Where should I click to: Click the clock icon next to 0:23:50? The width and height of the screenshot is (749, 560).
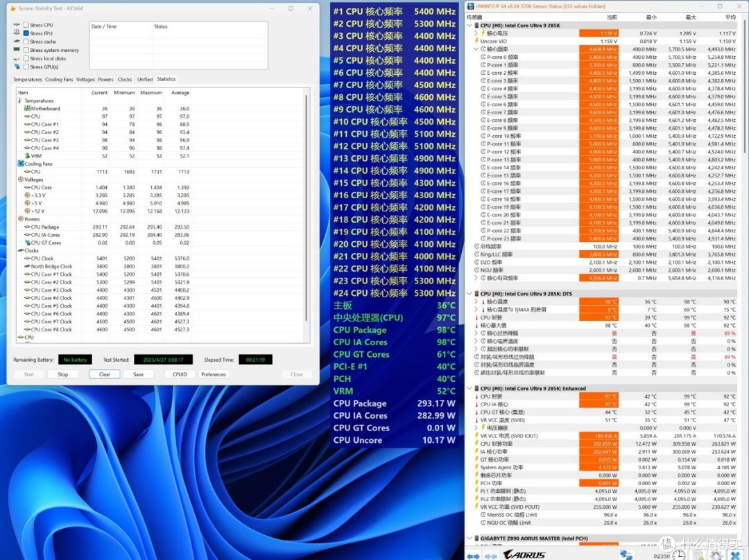tap(678, 556)
